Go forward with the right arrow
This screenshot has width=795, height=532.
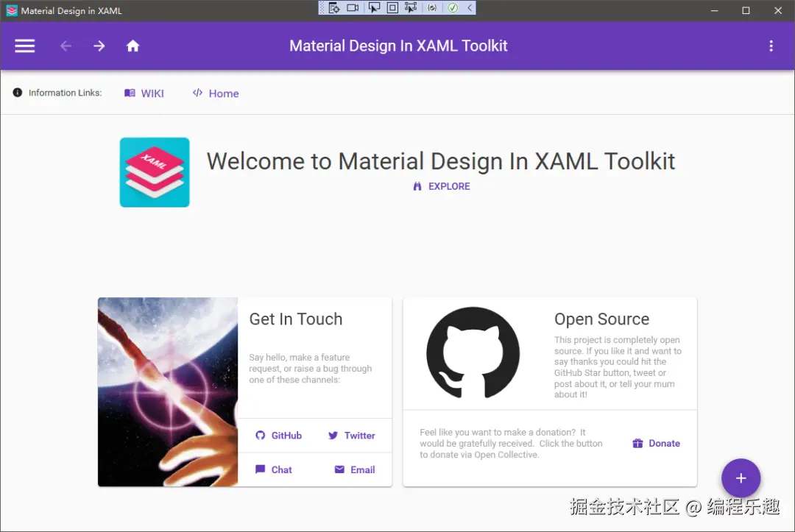[x=99, y=46]
